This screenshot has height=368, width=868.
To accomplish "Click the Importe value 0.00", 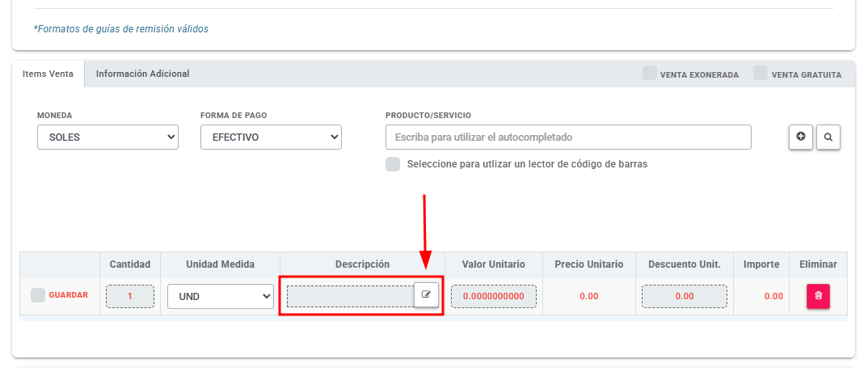I will click(x=774, y=296).
